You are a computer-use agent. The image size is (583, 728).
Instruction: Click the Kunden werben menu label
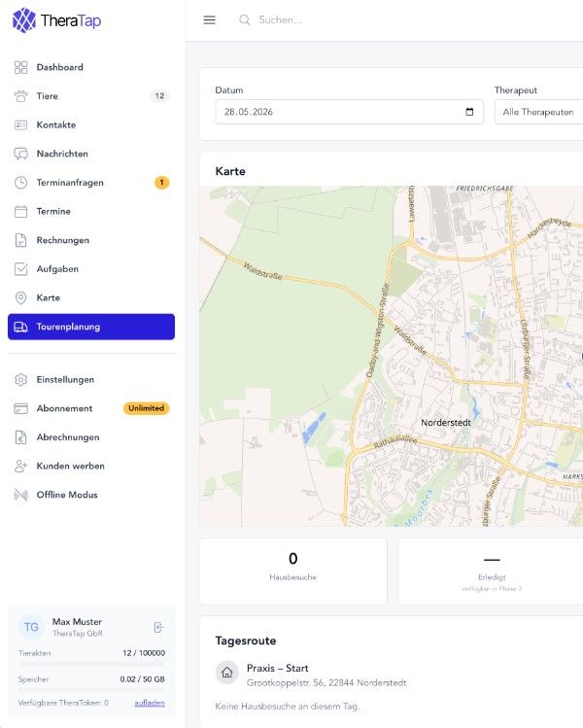pos(71,467)
